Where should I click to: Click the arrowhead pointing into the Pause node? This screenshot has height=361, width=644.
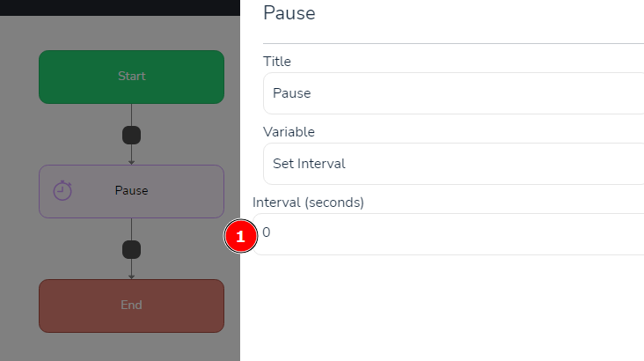point(131,162)
